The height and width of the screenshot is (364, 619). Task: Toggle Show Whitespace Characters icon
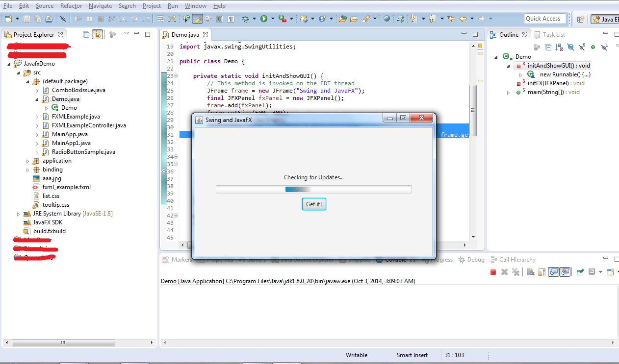[231, 19]
